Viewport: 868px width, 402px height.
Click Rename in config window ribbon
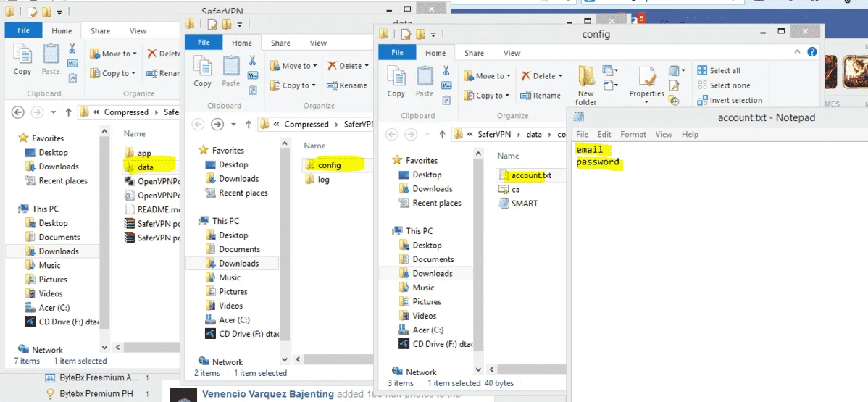point(541,95)
